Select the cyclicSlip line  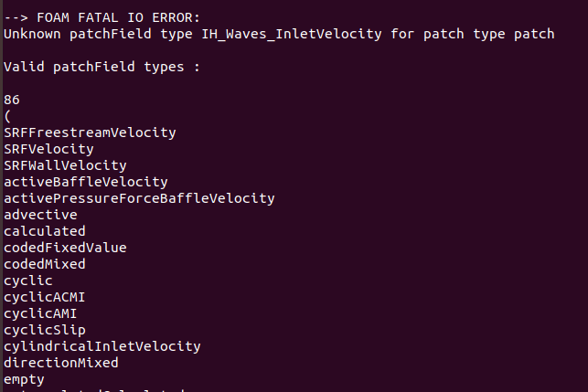click(x=45, y=330)
